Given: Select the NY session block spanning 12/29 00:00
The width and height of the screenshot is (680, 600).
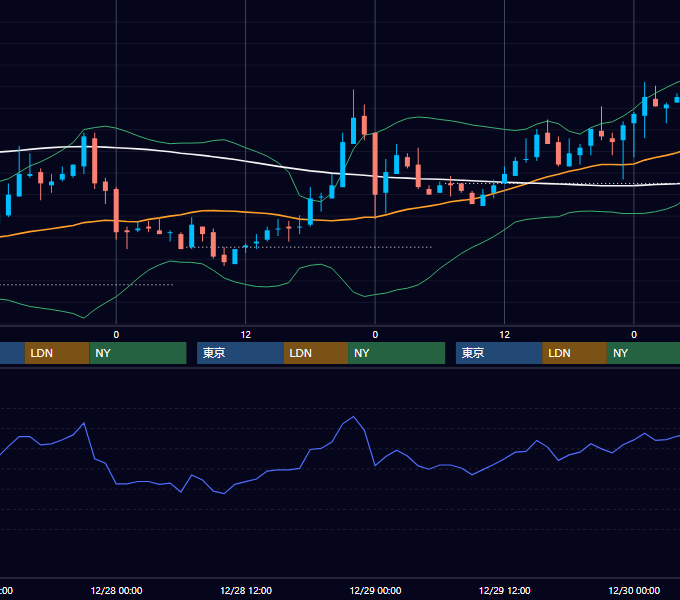Looking at the screenshot, I should pos(396,353).
